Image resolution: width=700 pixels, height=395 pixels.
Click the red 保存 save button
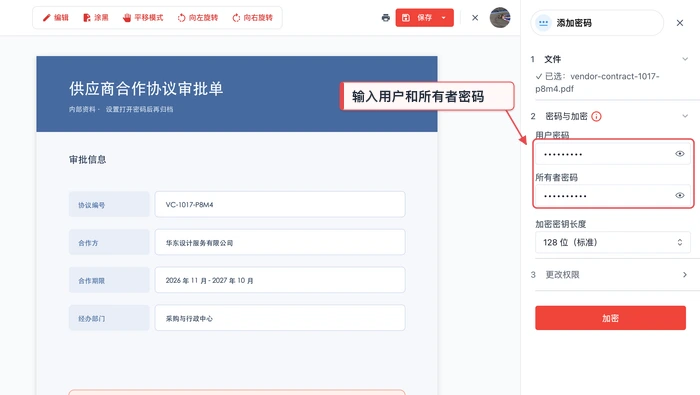[417, 18]
